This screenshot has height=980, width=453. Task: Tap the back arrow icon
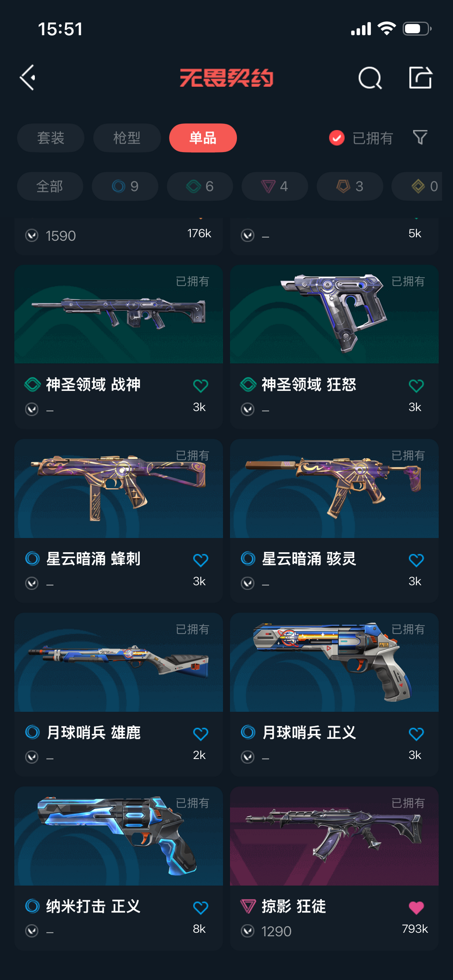28,78
